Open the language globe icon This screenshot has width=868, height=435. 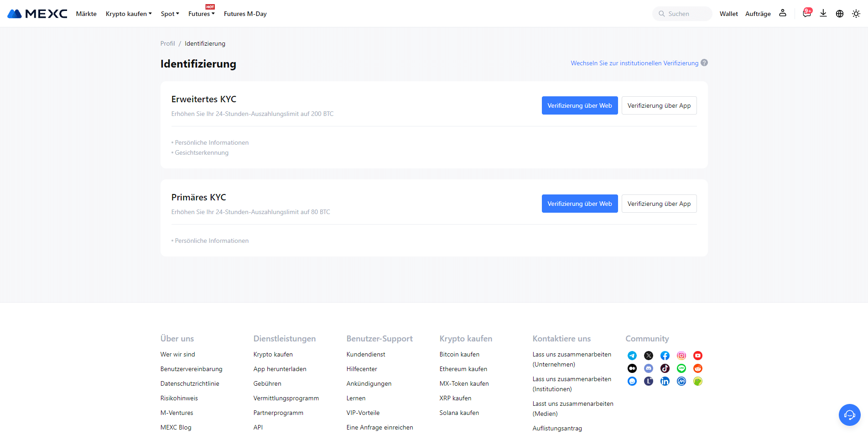pyautogui.click(x=840, y=14)
